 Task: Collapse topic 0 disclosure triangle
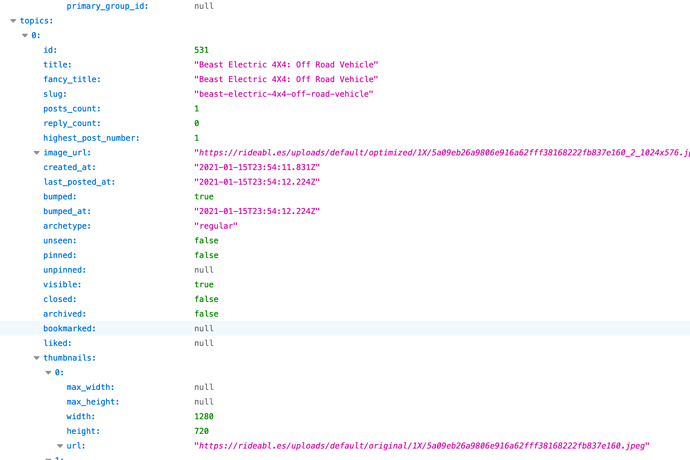coord(25,35)
